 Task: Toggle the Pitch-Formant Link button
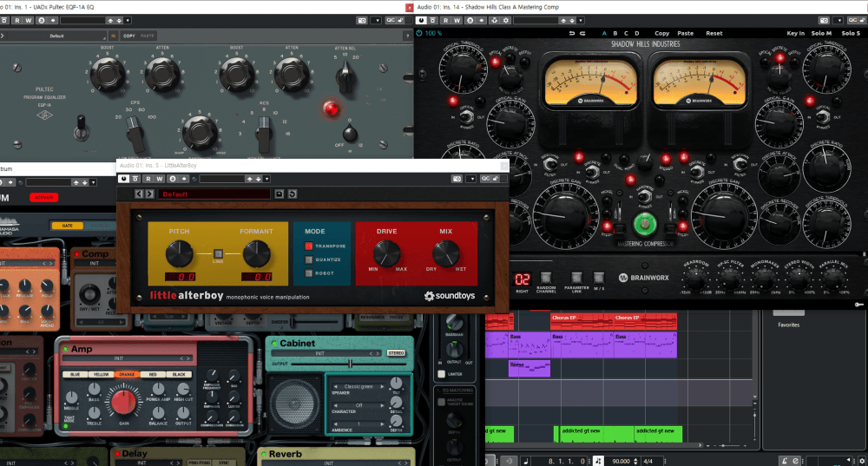[x=218, y=253]
